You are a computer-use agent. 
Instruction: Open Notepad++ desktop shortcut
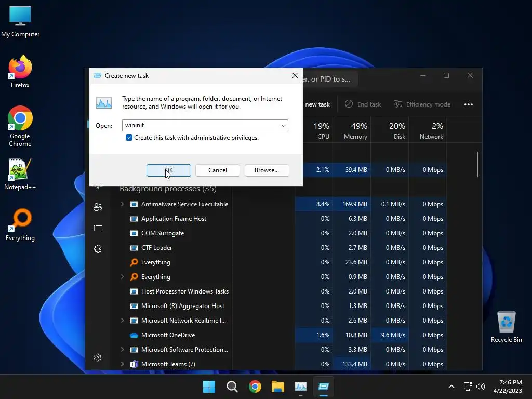pyautogui.click(x=20, y=174)
